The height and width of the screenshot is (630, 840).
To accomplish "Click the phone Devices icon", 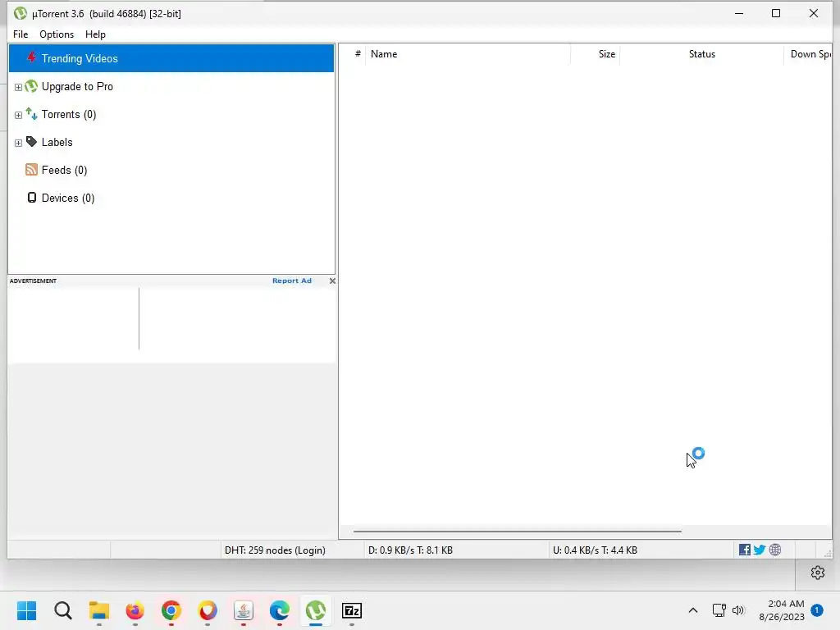I will coord(32,198).
